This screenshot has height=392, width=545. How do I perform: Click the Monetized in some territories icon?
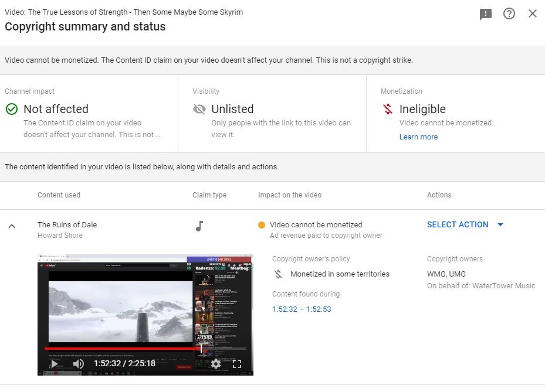[x=278, y=274]
